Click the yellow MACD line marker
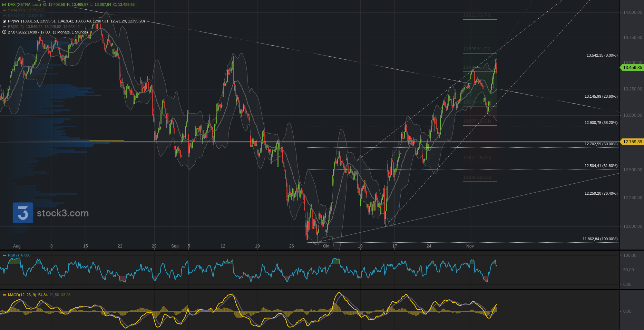Screen dimensions: 644x330 (4, 295)
